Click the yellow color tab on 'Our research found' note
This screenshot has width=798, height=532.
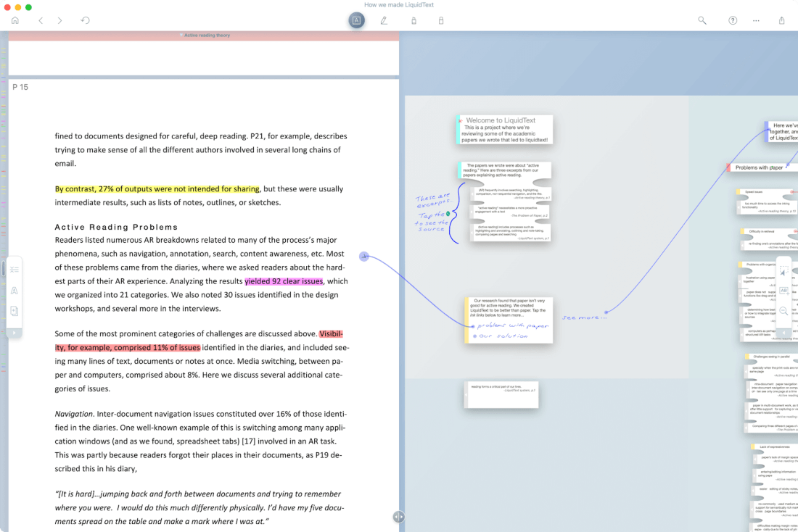[x=466, y=320]
